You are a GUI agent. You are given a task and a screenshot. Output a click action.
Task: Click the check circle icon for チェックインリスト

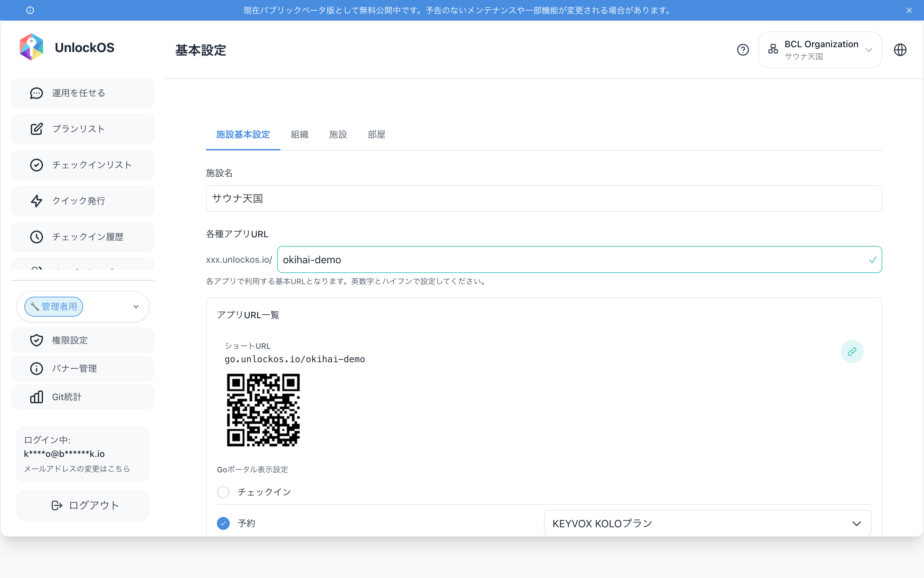(x=36, y=165)
